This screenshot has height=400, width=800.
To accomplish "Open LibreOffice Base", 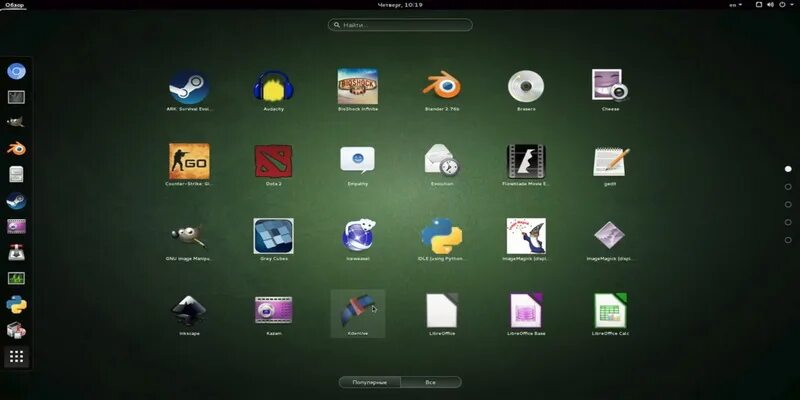I will [526, 310].
